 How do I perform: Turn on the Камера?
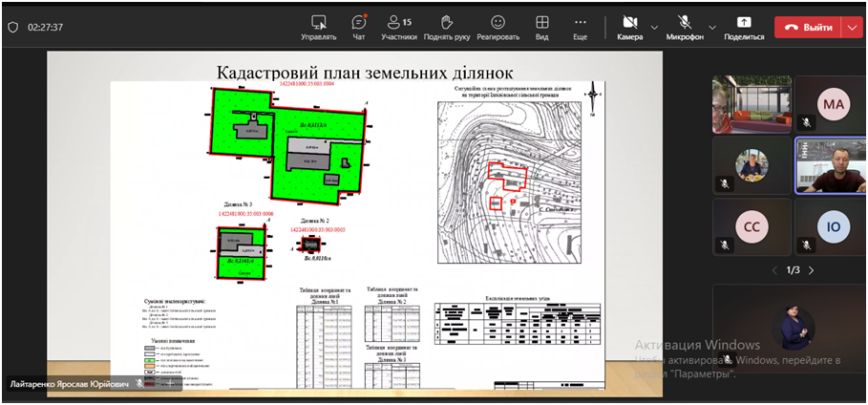pos(629,27)
